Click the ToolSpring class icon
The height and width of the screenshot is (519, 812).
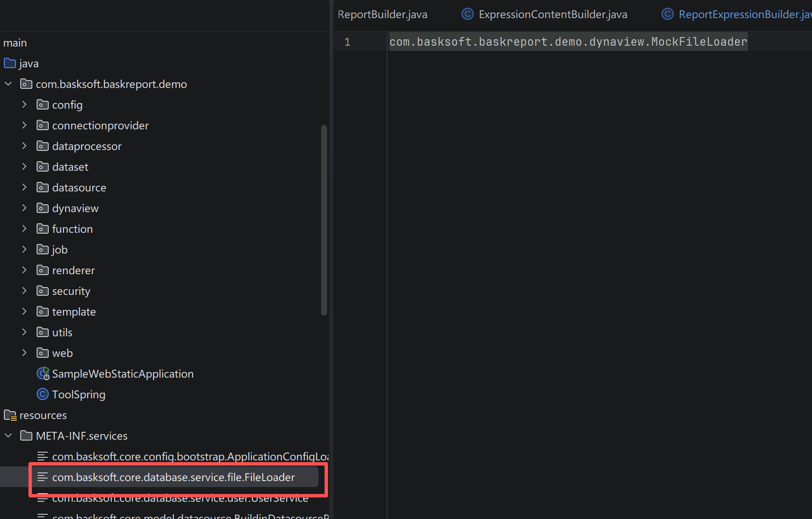[x=43, y=394]
